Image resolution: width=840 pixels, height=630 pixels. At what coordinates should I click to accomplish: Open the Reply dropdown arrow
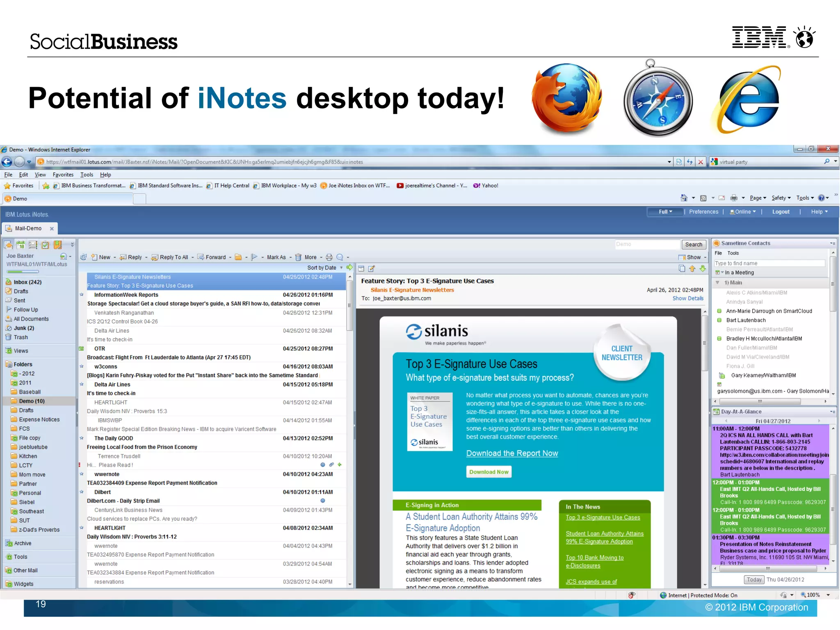pos(146,258)
